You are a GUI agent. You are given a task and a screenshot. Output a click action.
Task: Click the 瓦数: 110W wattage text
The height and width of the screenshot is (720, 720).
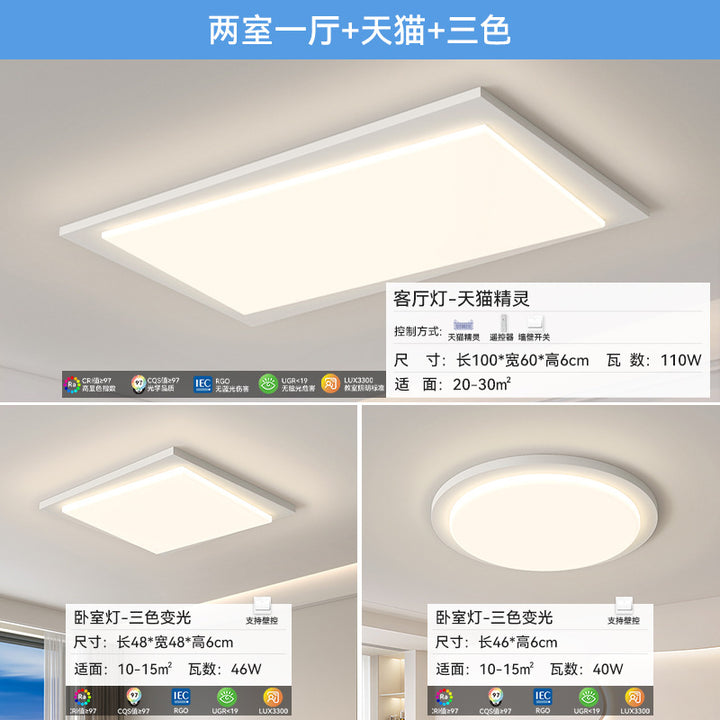(654, 360)
